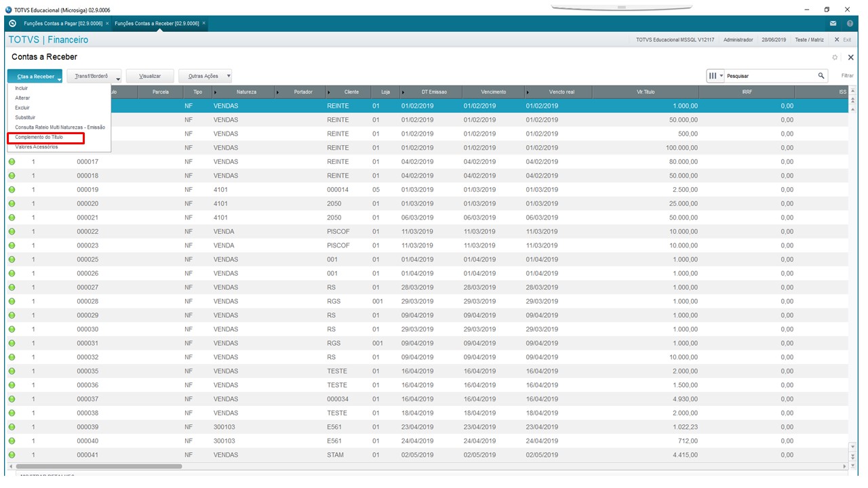
Task: Click the sort arrow on Vencto real column
Action: point(528,91)
